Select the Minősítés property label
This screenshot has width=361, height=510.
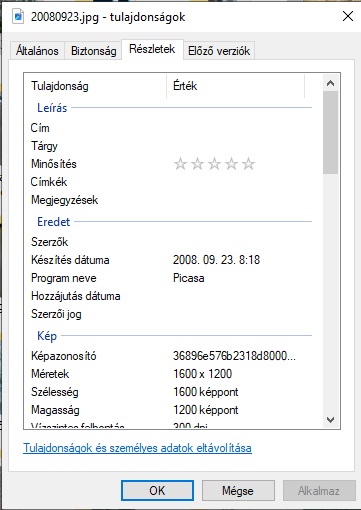point(54,164)
